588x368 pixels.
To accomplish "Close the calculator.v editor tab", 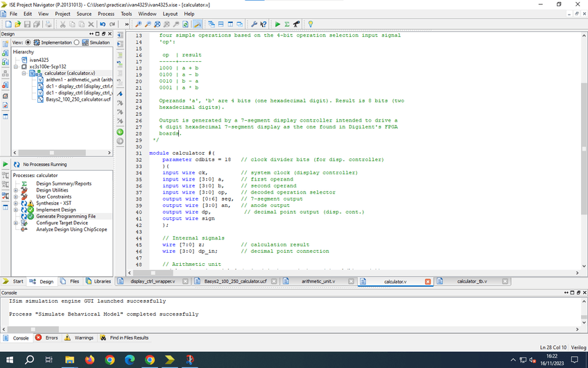I will [428, 281].
